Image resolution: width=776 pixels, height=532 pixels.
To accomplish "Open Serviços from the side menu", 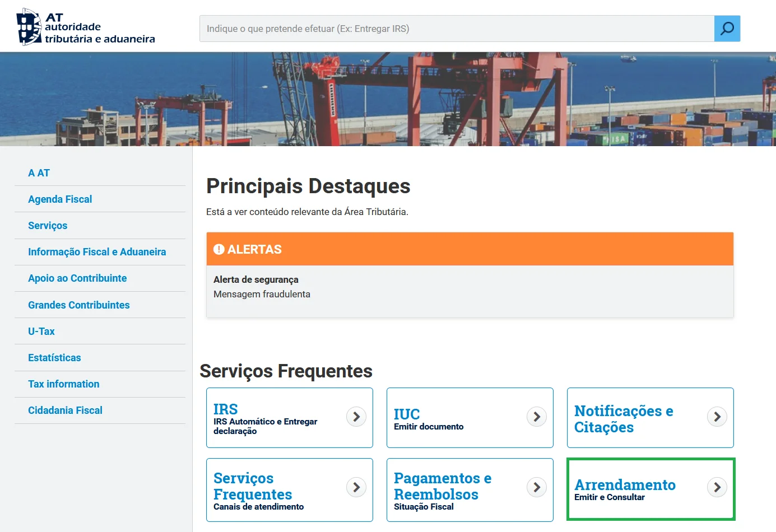I will (48, 226).
